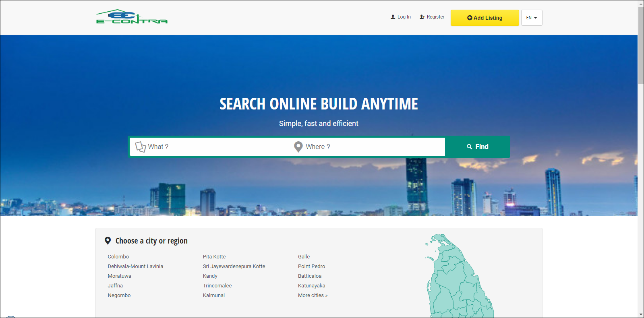644x318 pixels.
Task: Click the page vertical scrollbar thumb
Action: tap(640, 45)
